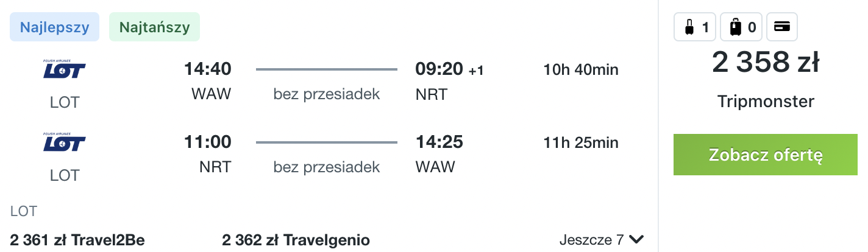The image size is (868, 252).
Task: Click LOT airline logo on return flight
Action: pos(65,143)
